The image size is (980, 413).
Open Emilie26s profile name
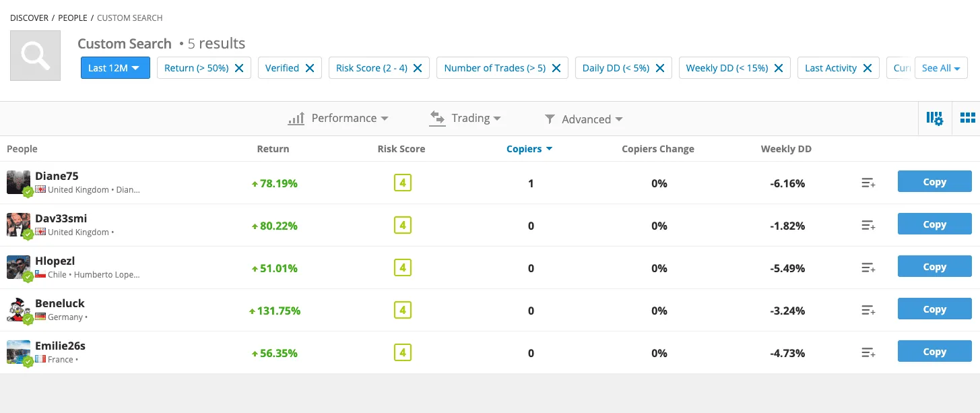[61, 346]
